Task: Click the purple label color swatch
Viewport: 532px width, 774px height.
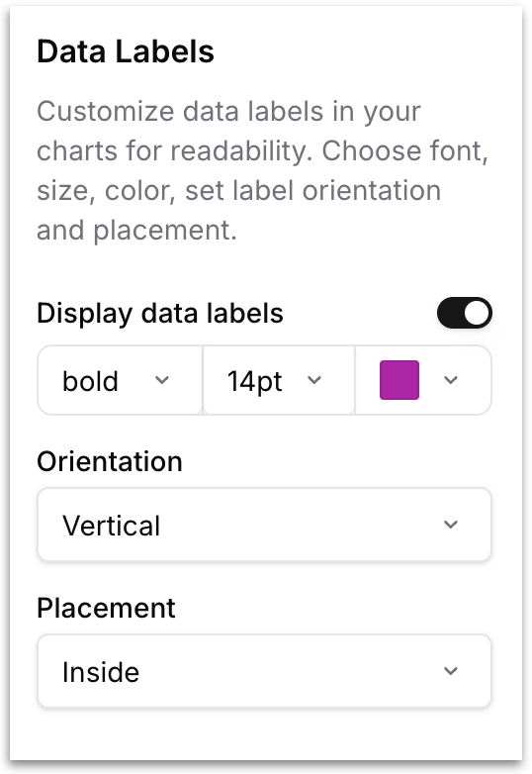Action: 399,380
